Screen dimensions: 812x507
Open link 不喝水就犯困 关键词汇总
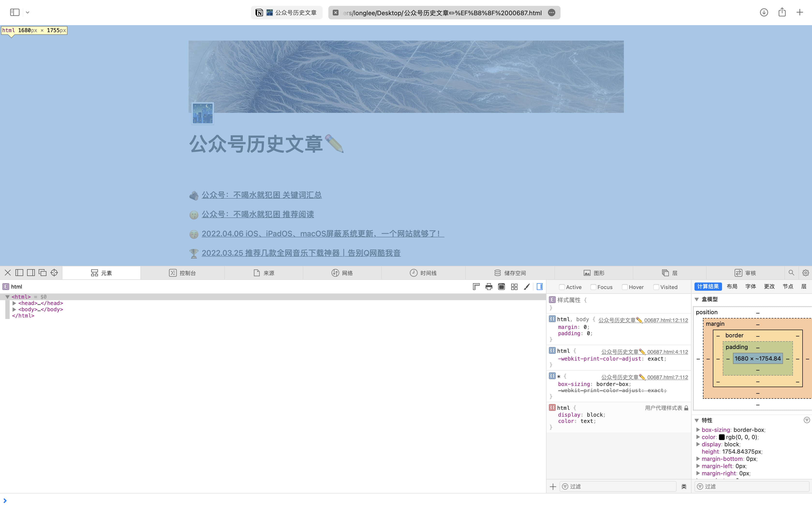(x=262, y=195)
